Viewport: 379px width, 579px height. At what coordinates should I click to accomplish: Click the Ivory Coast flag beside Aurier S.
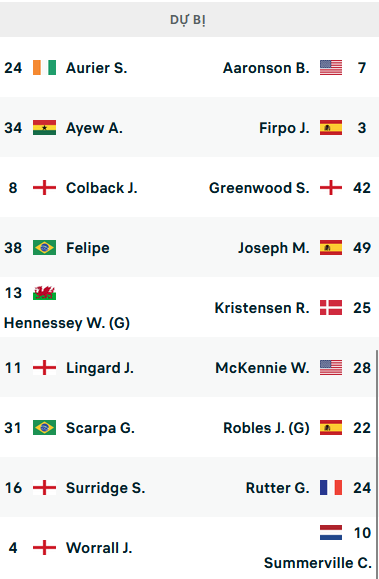click(x=44, y=68)
